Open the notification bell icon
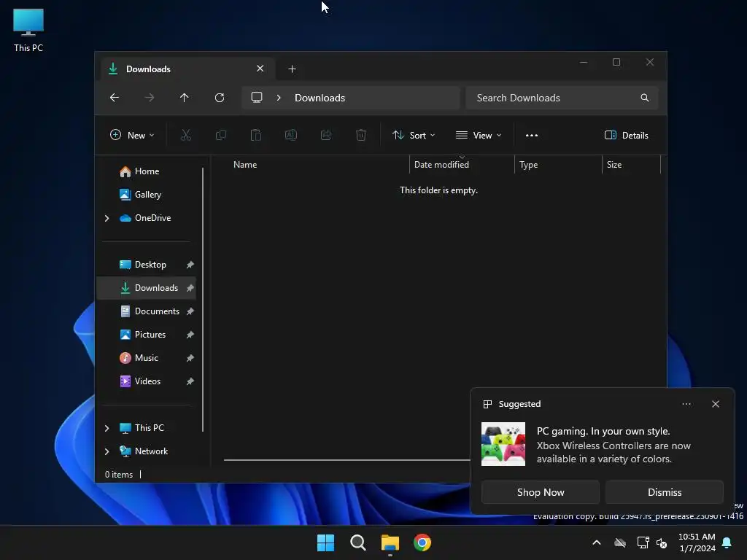Viewport: 747px width, 560px height. 727,542
